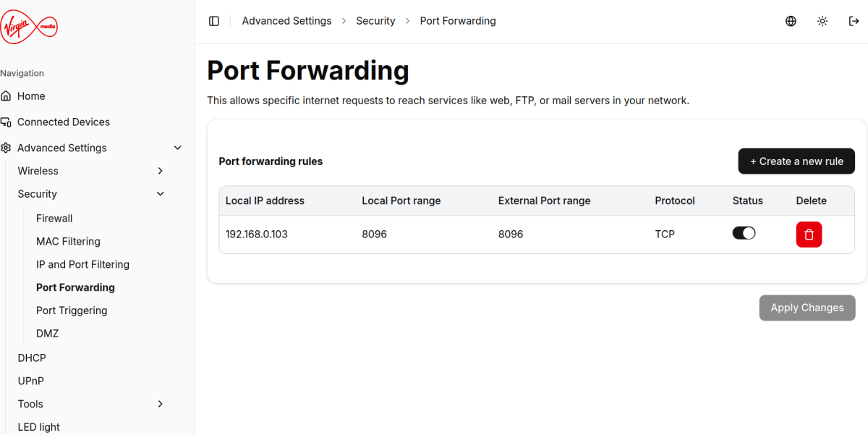Image resolution: width=868 pixels, height=435 pixels.
Task: Click the external port 8096 cell
Action: click(x=511, y=235)
